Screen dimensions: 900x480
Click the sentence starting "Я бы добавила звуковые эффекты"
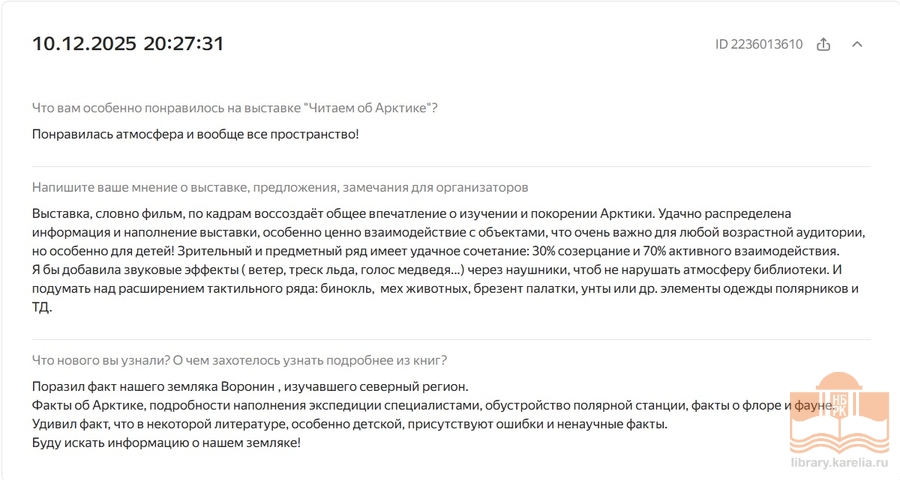(437, 270)
